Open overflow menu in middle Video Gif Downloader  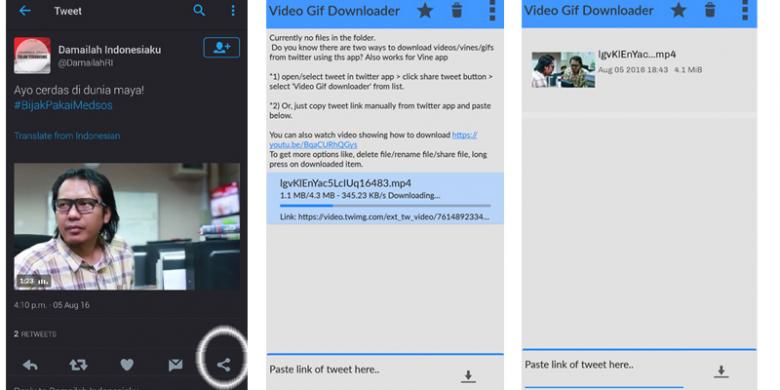(492, 10)
